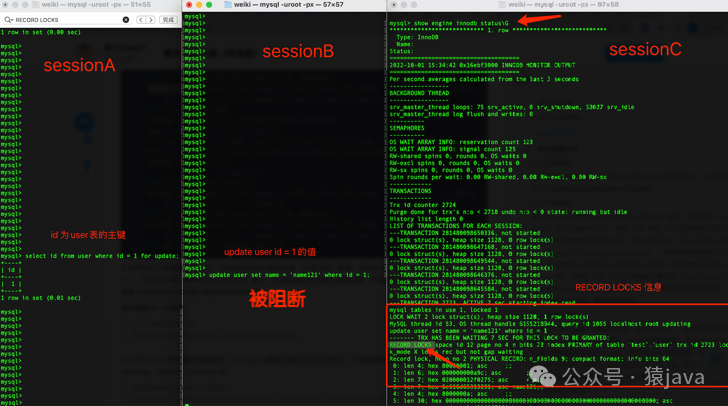Minimize the 57×57 terminal with yellow button
728x406 pixels.
point(199,5)
